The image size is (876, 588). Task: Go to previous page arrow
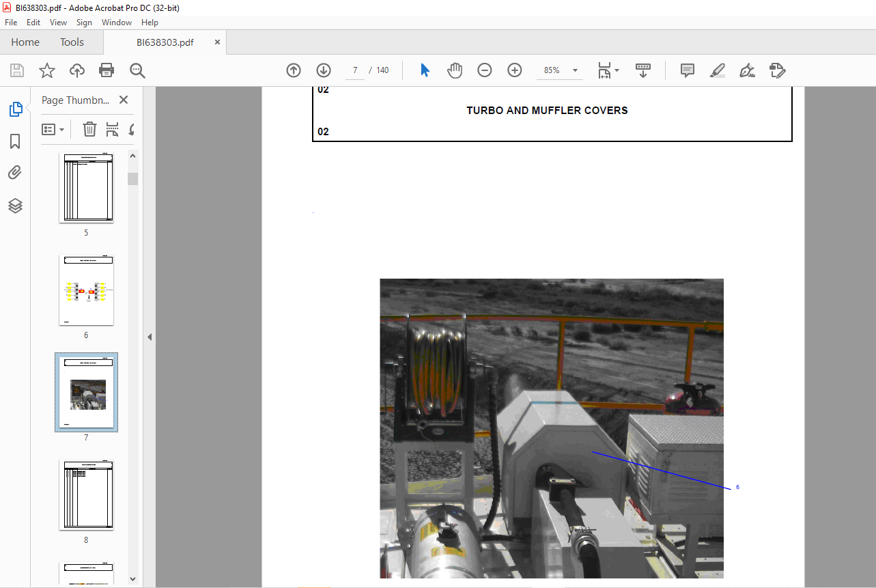[x=294, y=70]
